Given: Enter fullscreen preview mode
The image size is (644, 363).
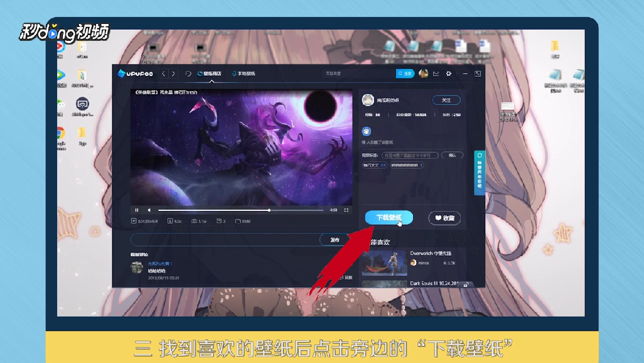Looking at the screenshot, I should coord(346,210).
